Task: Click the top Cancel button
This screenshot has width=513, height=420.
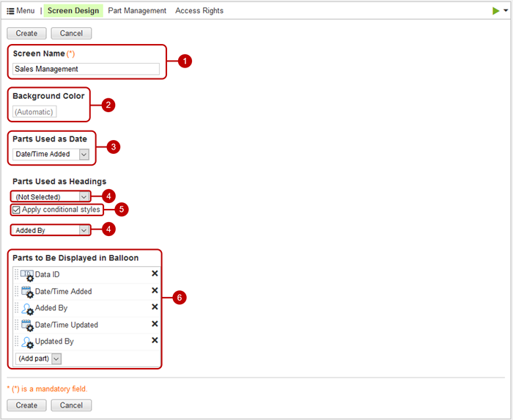Action: point(71,34)
